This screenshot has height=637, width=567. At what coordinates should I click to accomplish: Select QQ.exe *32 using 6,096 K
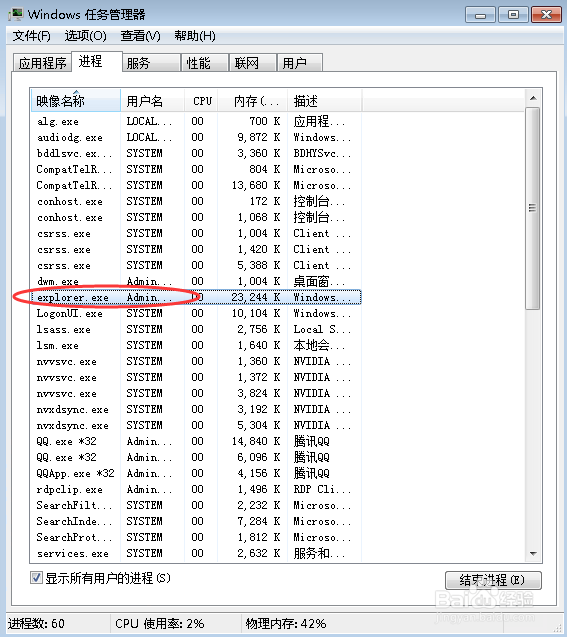[x=196, y=457]
